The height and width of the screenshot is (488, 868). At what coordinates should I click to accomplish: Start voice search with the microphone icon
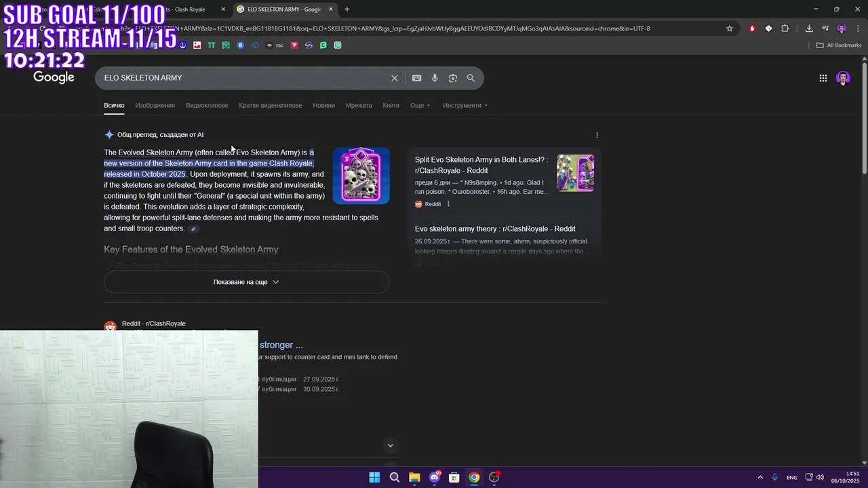click(435, 78)
